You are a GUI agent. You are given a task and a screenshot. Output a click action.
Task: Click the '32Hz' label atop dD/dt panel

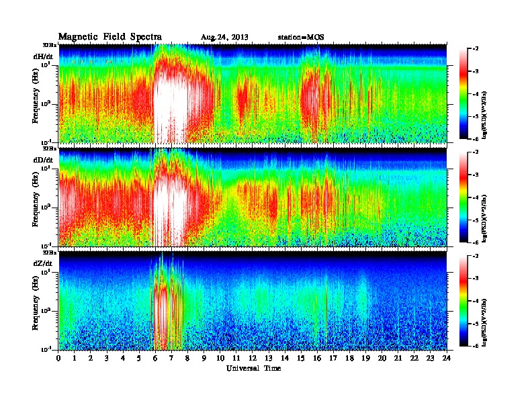click(49, 148)
